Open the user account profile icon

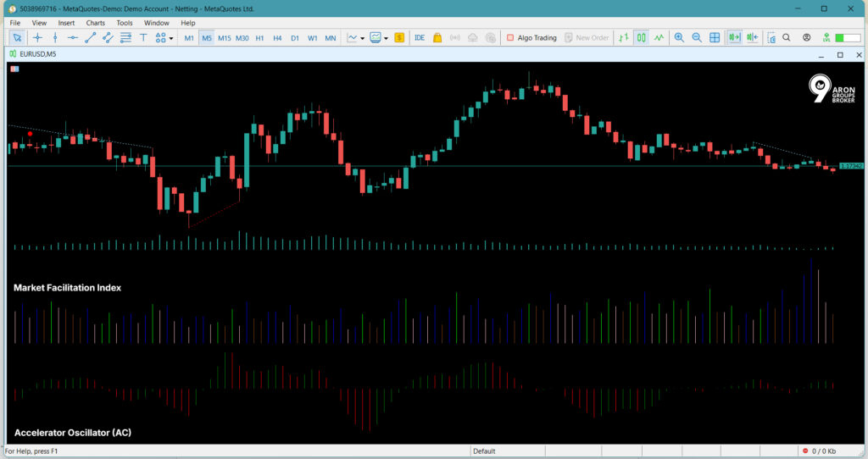(x=807, y=37)
